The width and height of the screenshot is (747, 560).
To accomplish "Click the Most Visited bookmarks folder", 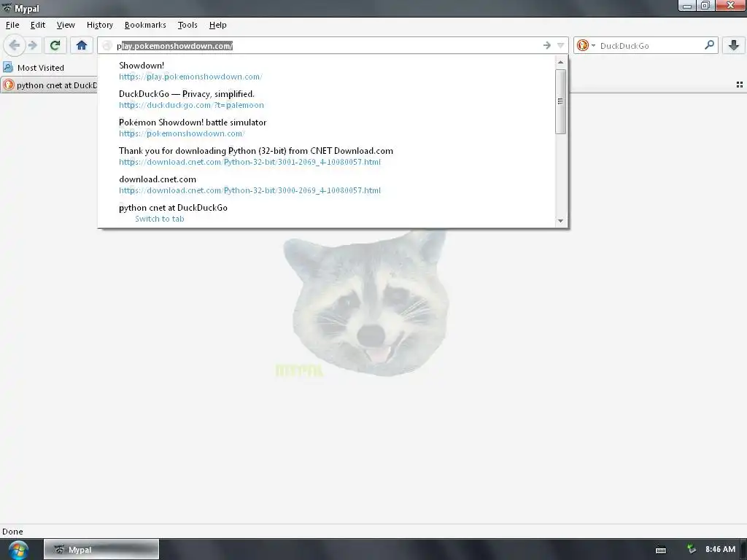I will (x=34, y=67).
